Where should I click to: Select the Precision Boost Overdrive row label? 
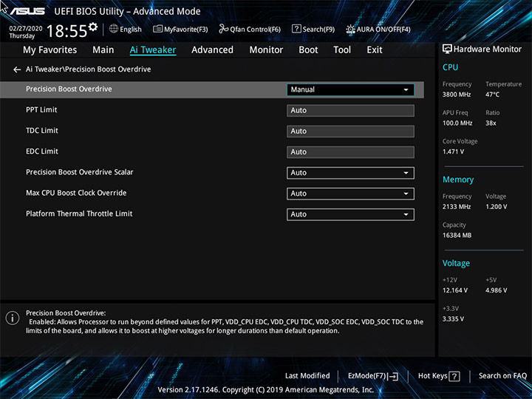click(x=69, y=89)
